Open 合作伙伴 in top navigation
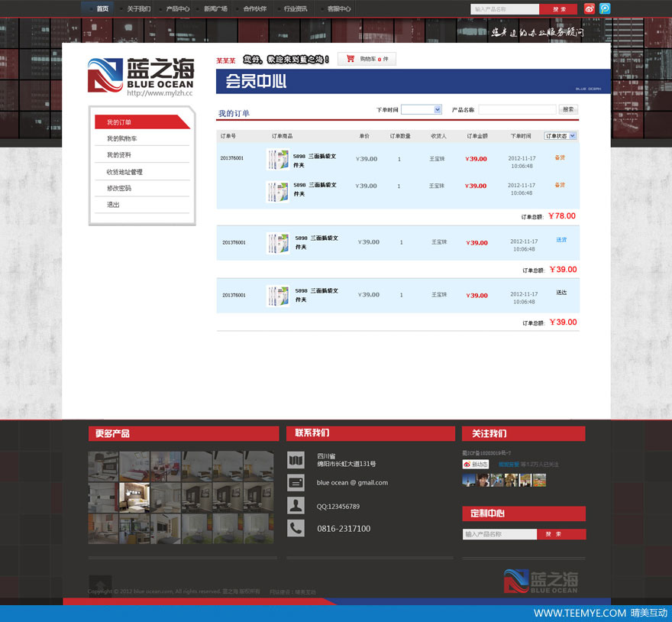 [x=255, y=8]
